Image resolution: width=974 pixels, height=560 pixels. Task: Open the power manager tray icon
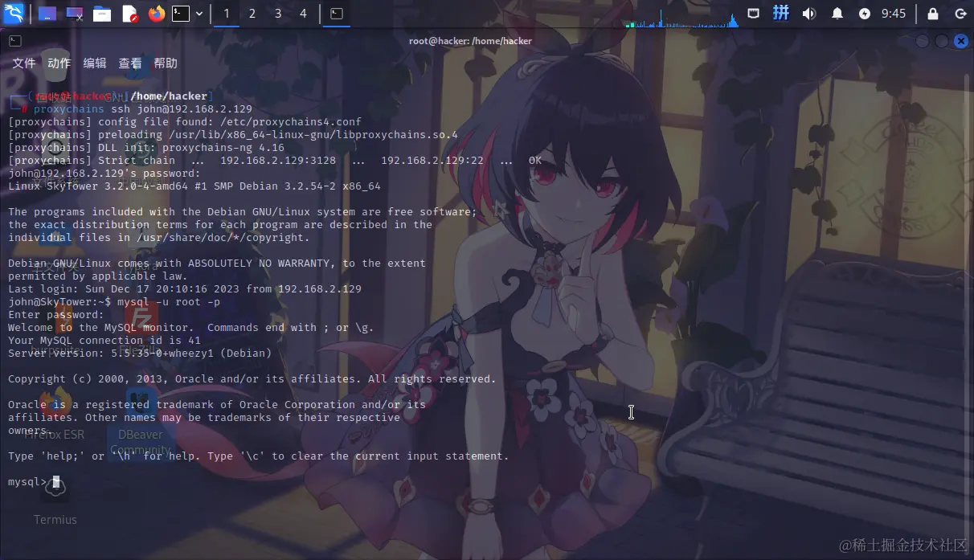tap(865, 14)
